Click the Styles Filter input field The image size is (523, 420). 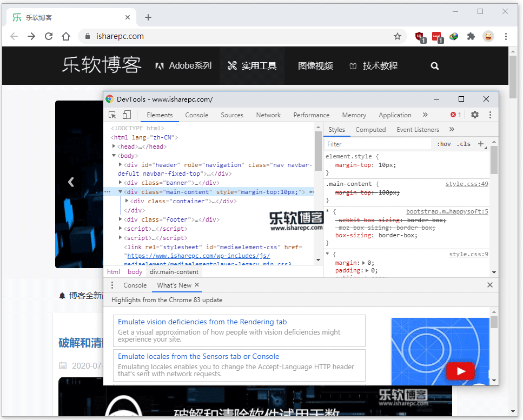378,144
